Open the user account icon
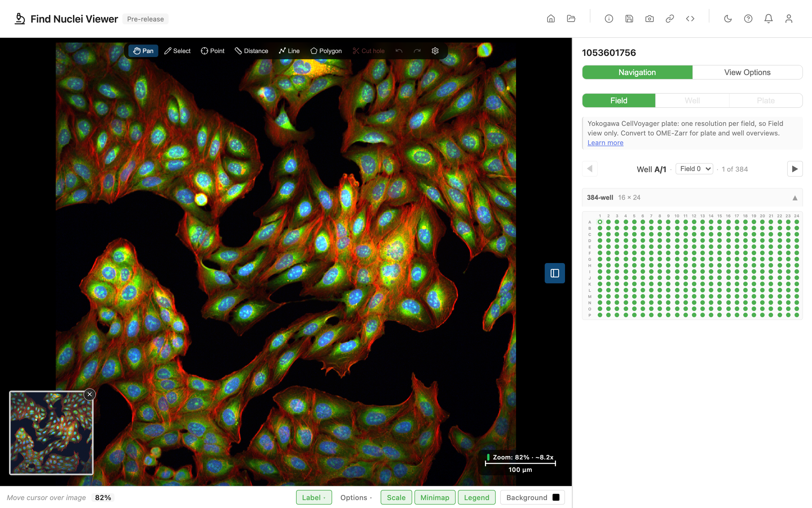 (789, 19)
